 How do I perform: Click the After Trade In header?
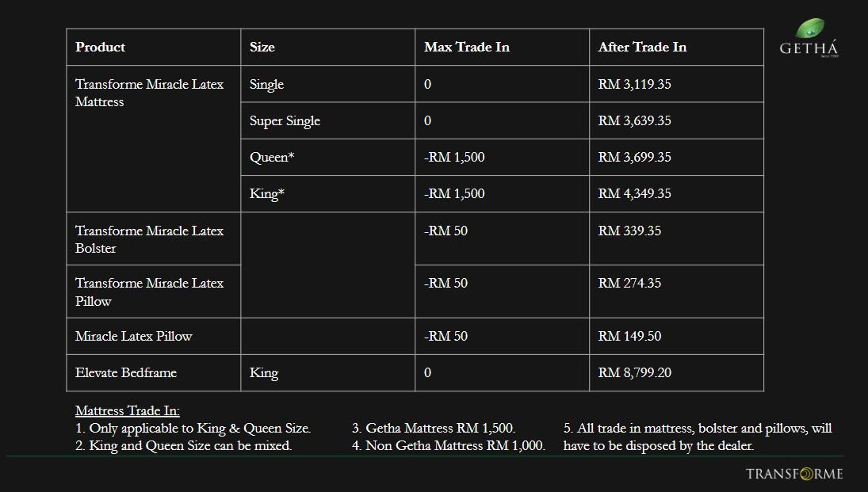[x=642, y=48]
